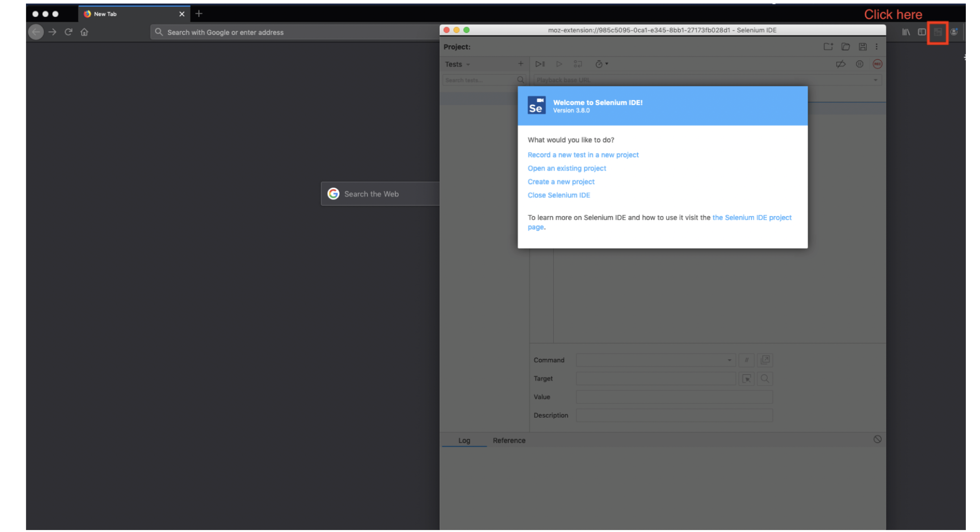This screenshot has width=980, height=532.
Task: Switch to the Log tab
Action: coord(464,441)
